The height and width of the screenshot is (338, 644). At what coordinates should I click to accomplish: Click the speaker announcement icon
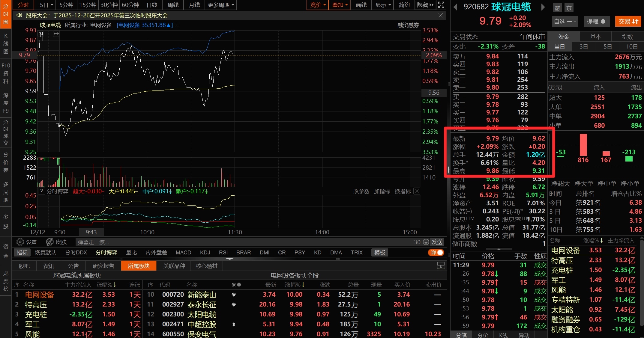[x=19, y=15]
